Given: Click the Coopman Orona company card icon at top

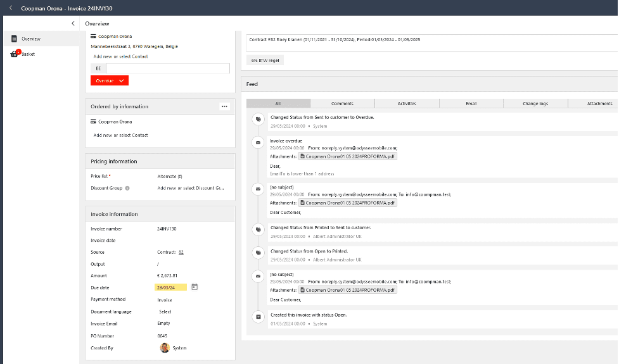Looking at the screenshot, I should click(x=93, y=36).
